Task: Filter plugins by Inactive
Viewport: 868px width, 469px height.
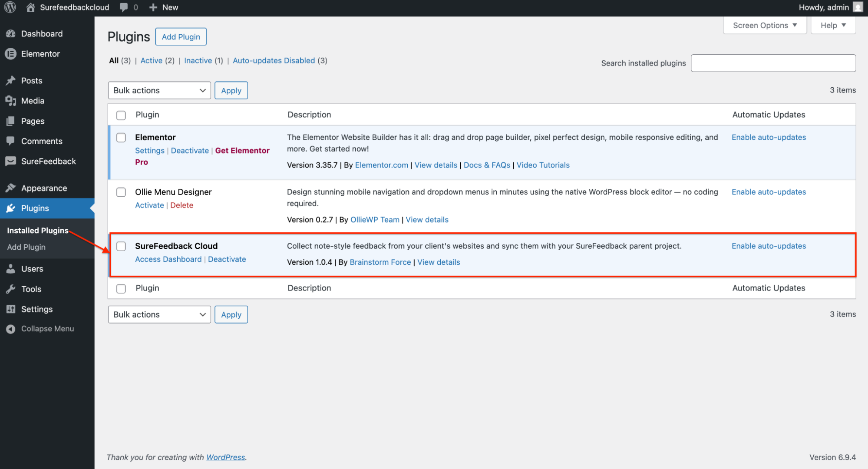Action: click(x=198, y=61)
